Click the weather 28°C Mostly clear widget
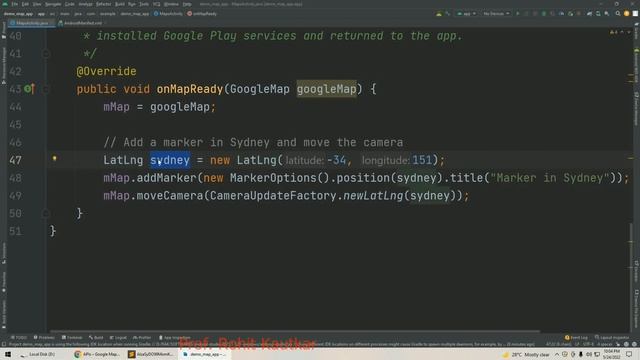This screenshot has width=640, height=360. tap(527, 354)
